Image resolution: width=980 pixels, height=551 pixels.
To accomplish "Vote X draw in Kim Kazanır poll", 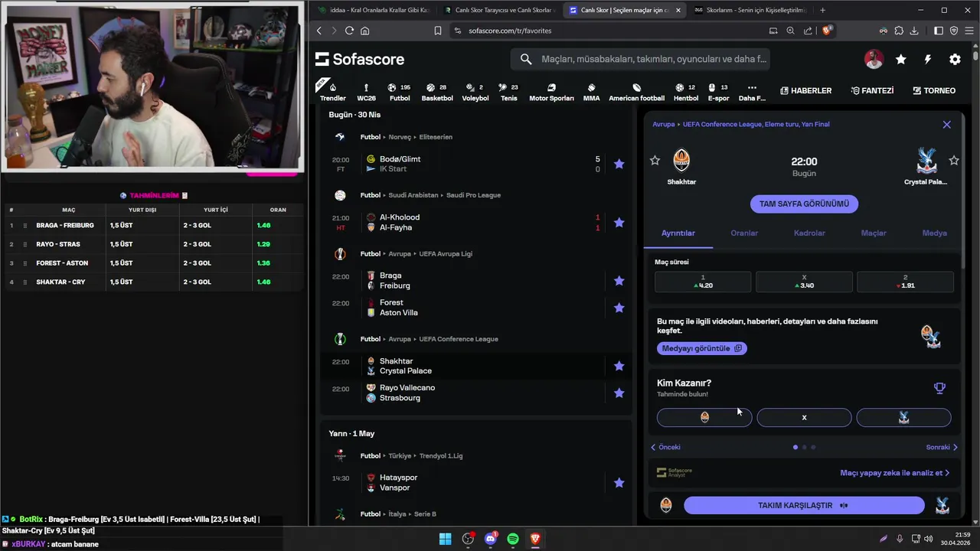I will [804, 417].
